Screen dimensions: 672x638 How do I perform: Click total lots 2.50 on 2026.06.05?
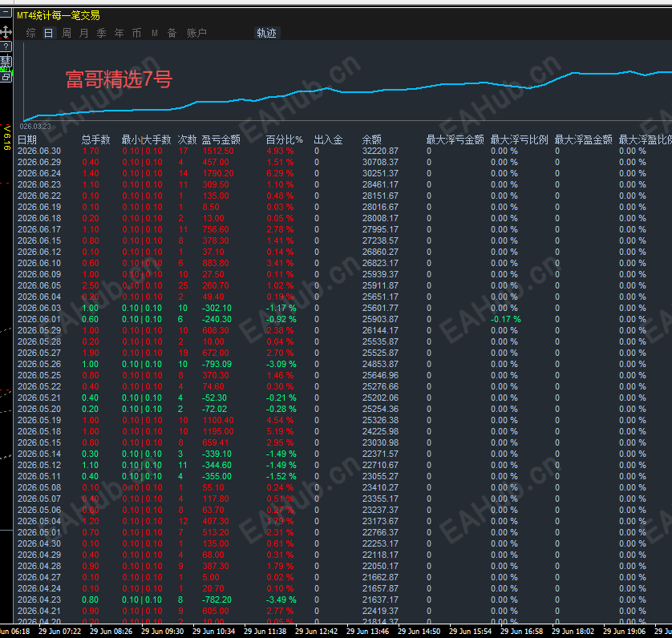click(x=91, y=286)
